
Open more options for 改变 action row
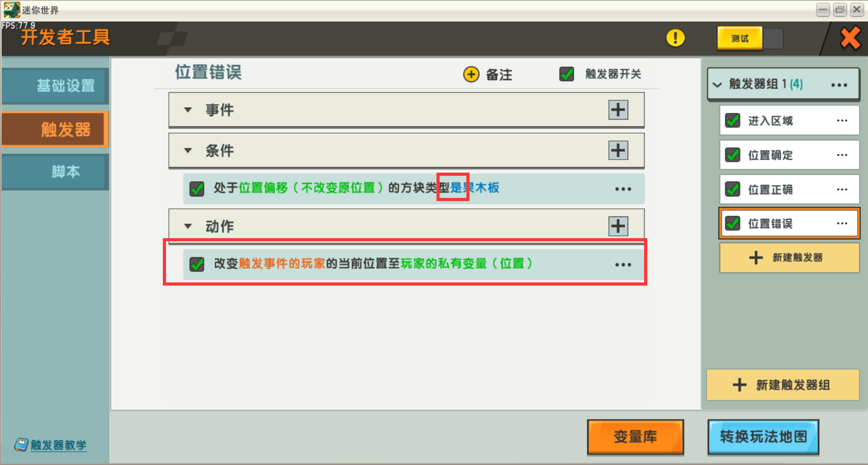(623, 264)
